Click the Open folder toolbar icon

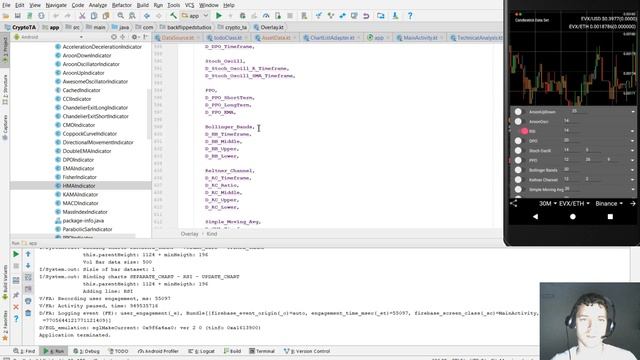[6, 16]
